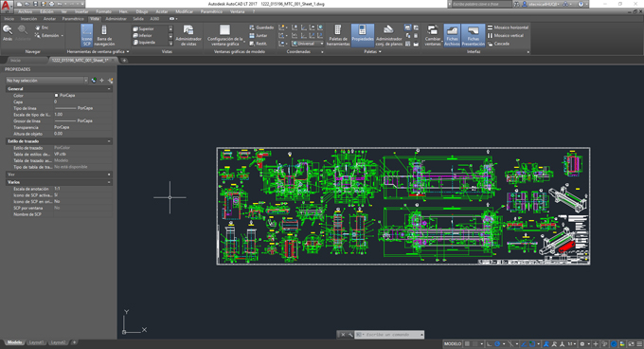Viewport: 644px width, 349px height.
Task: Click the command line input field
Action: coord(388,335)
